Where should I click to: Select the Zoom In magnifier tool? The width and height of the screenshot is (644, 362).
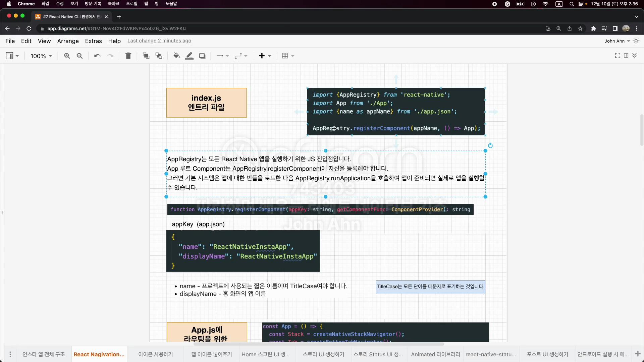67,56
